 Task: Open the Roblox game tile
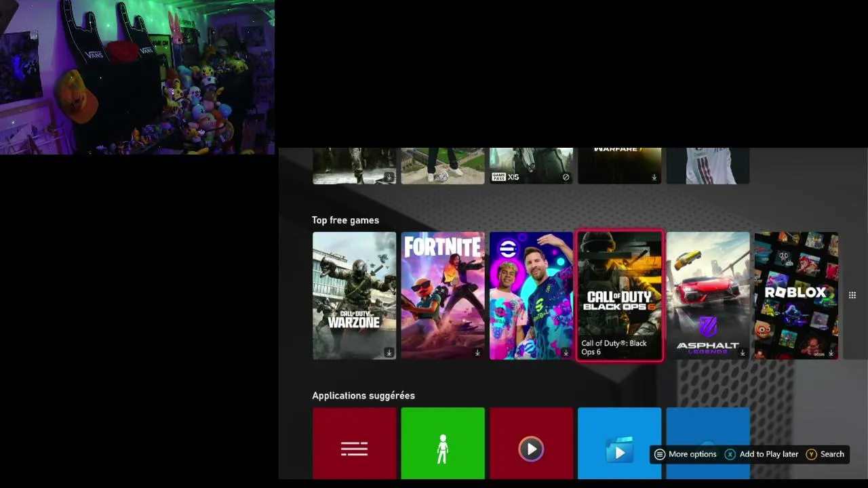click(x=796, y=296)
